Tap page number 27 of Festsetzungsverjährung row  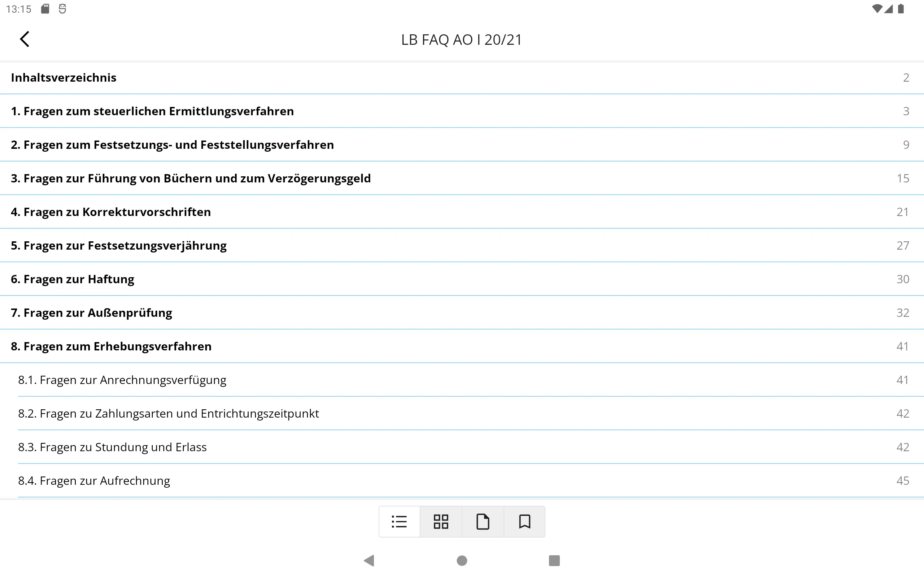point(903,245)
